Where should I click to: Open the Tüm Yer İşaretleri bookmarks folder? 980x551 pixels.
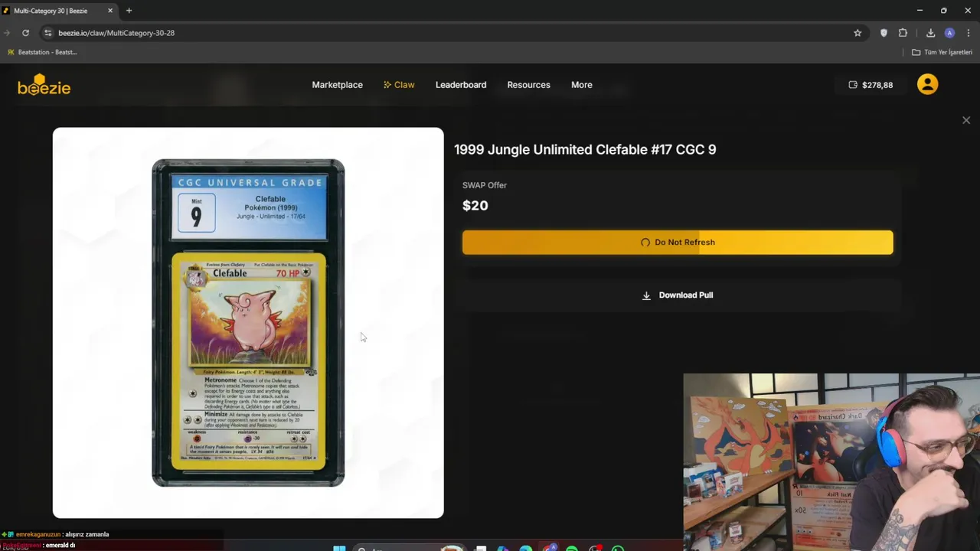942,52
